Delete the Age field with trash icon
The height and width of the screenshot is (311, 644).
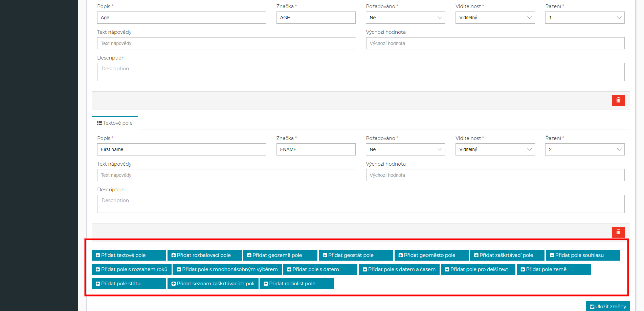618,100
